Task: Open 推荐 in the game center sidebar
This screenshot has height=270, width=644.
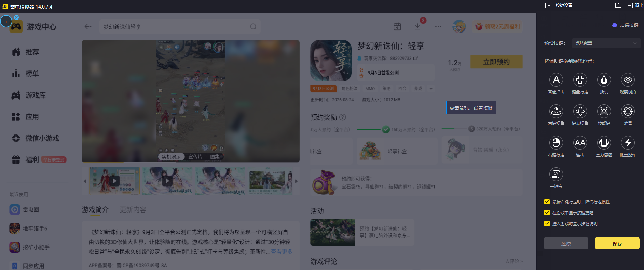Action: pos(26,52)
